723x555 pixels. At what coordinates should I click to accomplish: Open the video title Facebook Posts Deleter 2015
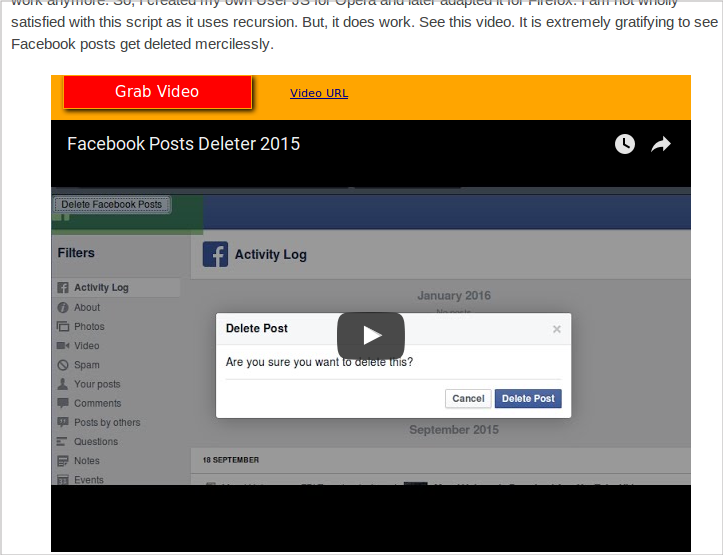click(184, 144)
